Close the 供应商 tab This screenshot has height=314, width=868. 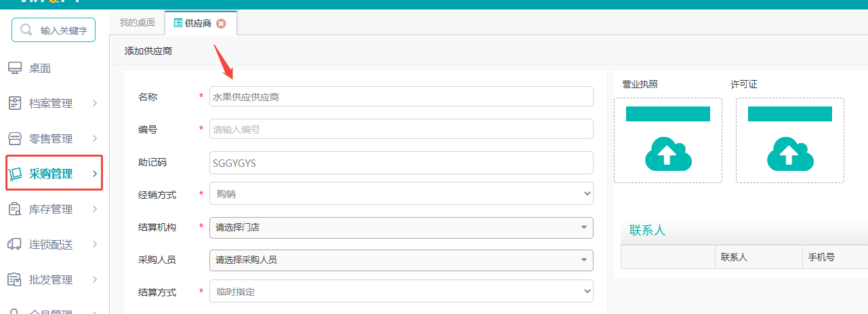221,24
